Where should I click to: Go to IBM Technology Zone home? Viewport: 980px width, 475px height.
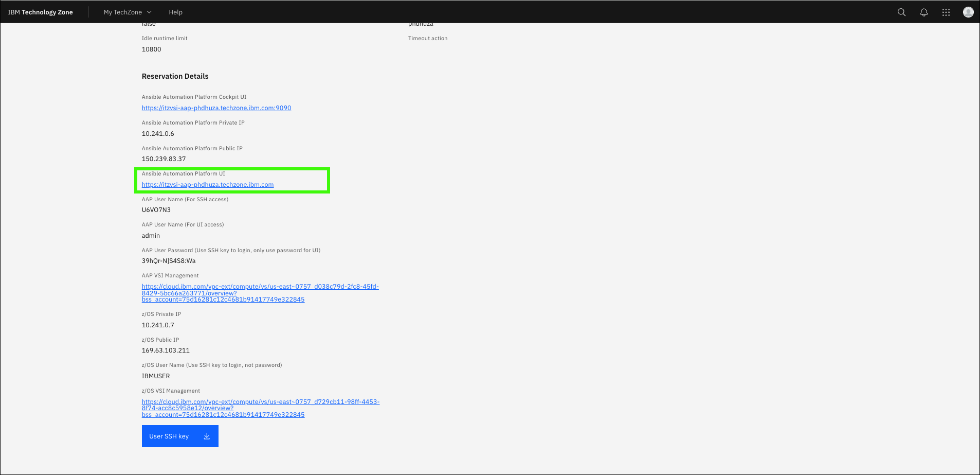point(41,12)
